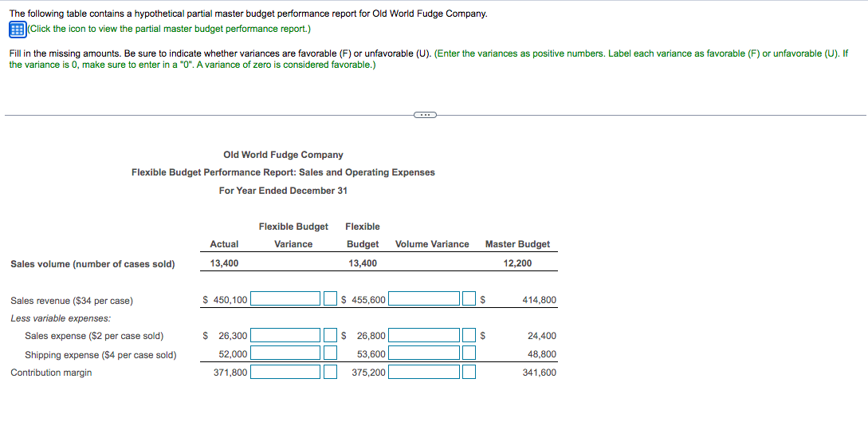
Task: Click the master budget revenue 414,800
Action: pyautogui.click(x=540, y=300)
